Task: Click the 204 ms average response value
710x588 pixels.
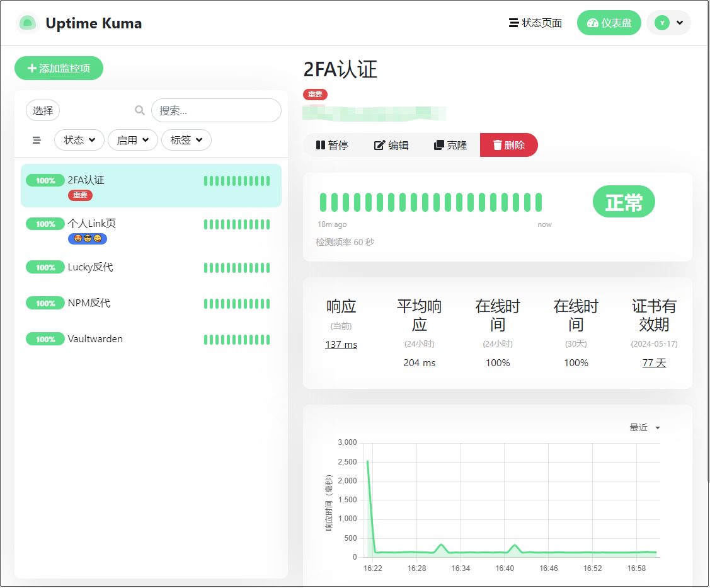Action: 420,363
